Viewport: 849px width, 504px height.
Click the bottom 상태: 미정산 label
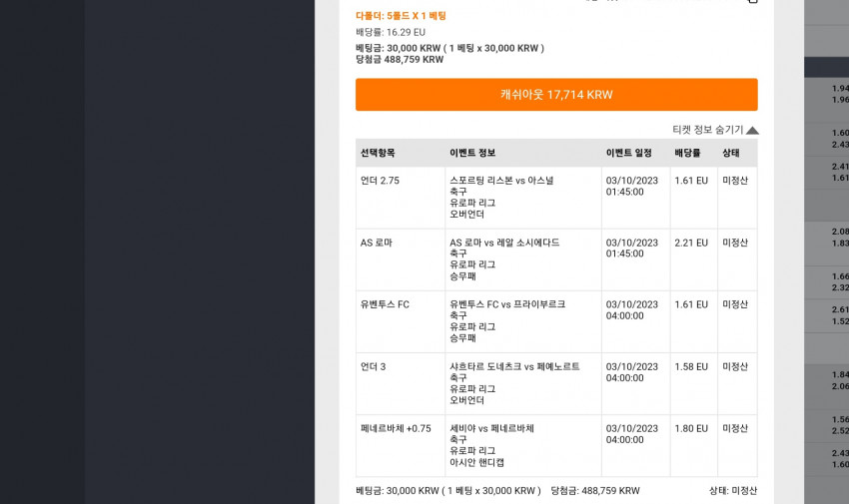(x=733, y=491)
